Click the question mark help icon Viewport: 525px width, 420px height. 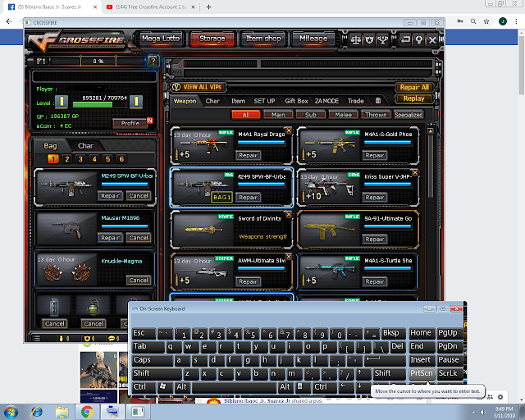153,61
